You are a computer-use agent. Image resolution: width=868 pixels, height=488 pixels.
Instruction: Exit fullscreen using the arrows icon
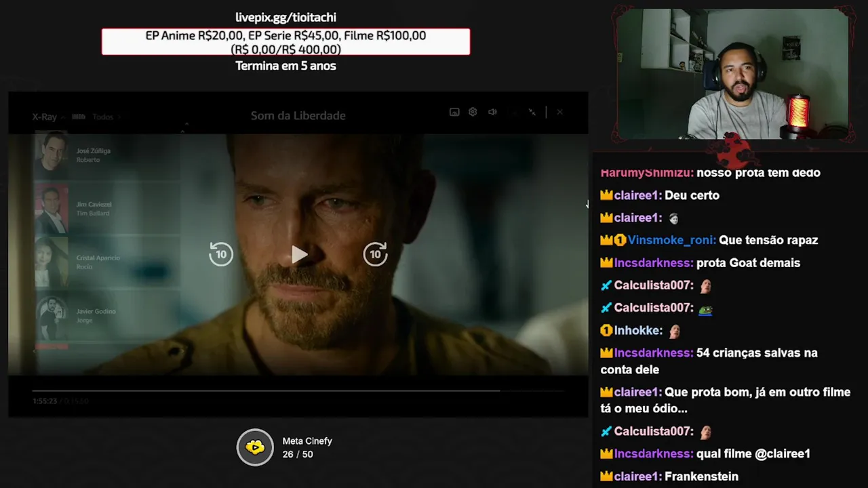pyautogui.click(x=533, y=112)
